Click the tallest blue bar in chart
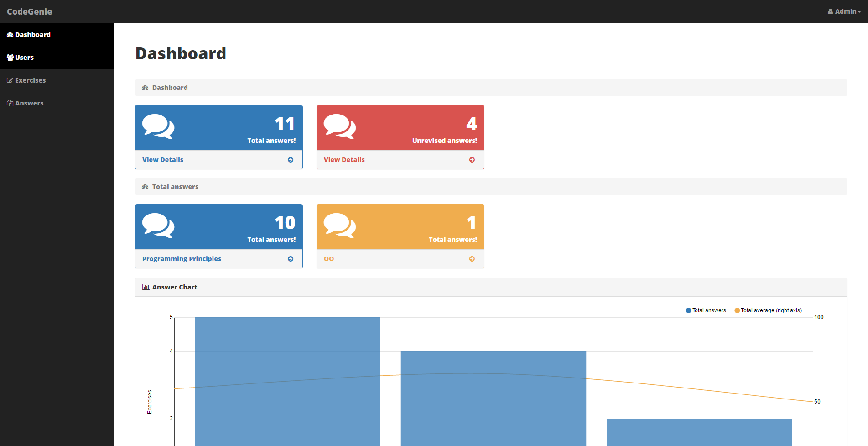The image size is (868, 446). (x=287, y=382)
